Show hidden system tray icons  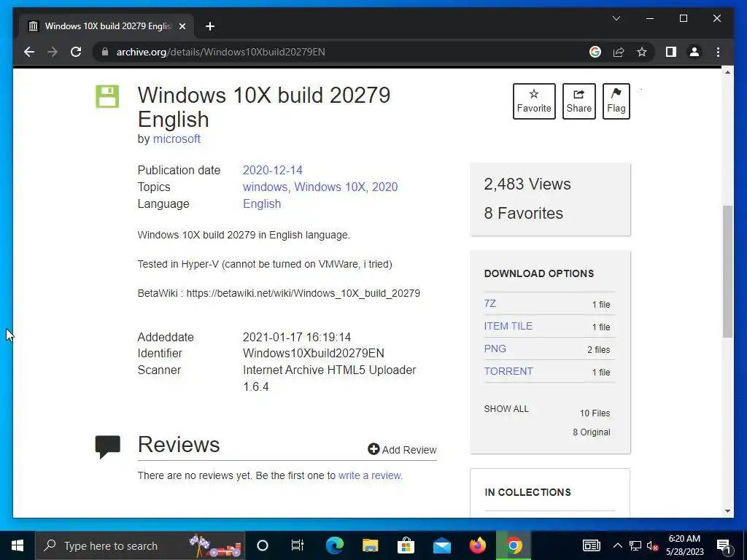pyautogui.click(x=617, y=545)
